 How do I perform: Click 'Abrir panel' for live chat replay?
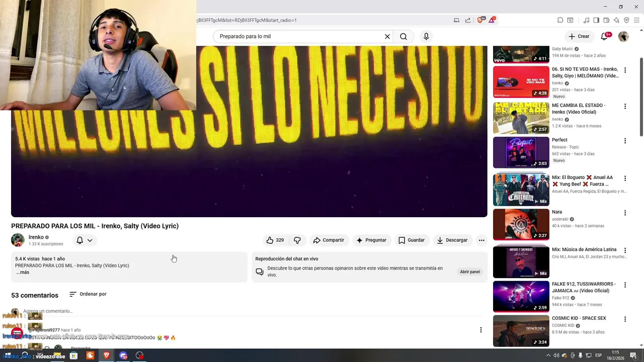coord(470,272)
